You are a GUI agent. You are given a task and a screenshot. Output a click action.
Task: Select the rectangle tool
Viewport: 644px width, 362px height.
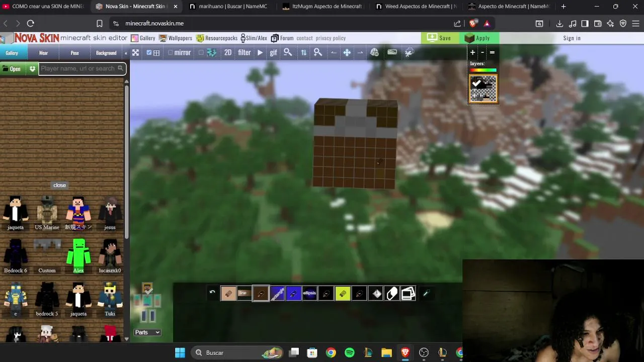(277, 294)
